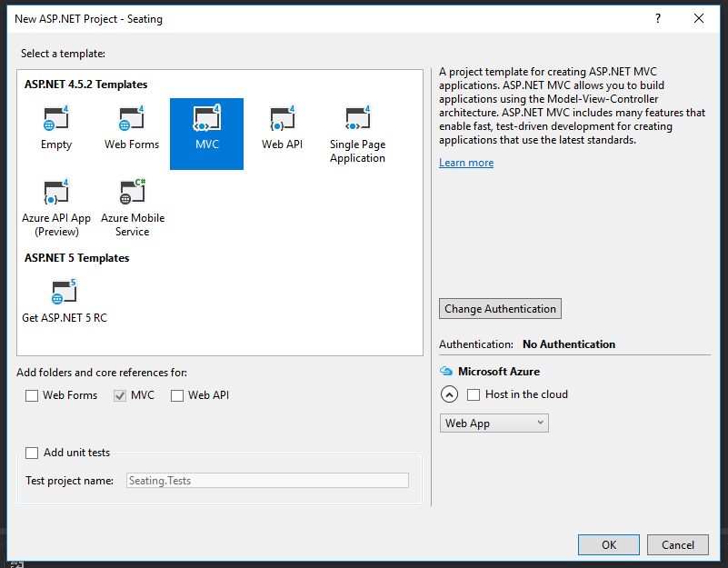Click Get ASP.NET 5 RC icon
Screen dimensions: 728x568
tap(64, 292)
